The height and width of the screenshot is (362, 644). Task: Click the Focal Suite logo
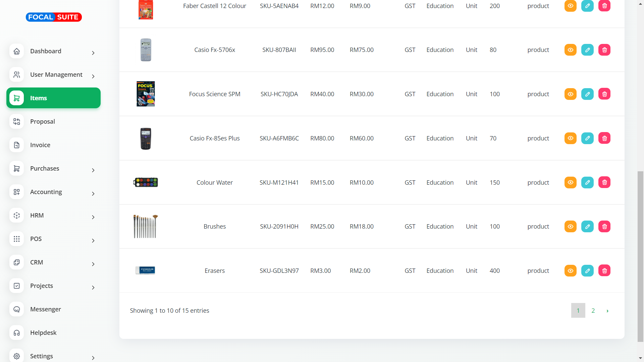(x=54, y=17)
